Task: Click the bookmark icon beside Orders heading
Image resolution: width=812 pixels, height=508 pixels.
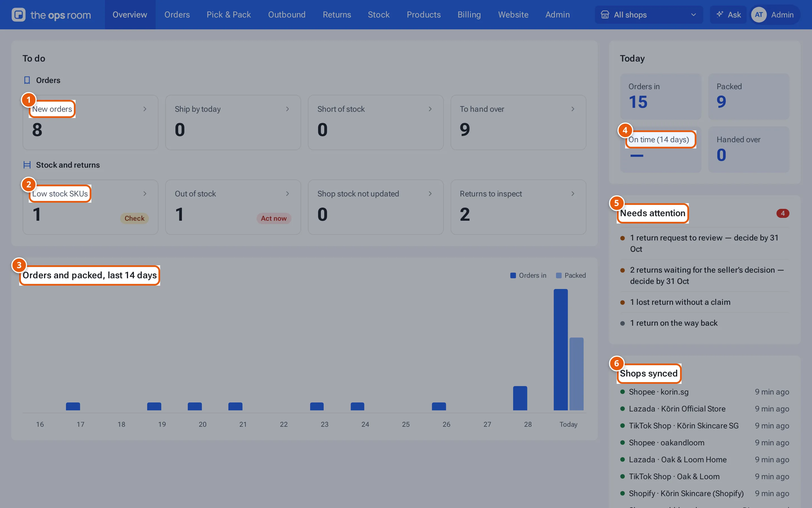Action: 27,80
